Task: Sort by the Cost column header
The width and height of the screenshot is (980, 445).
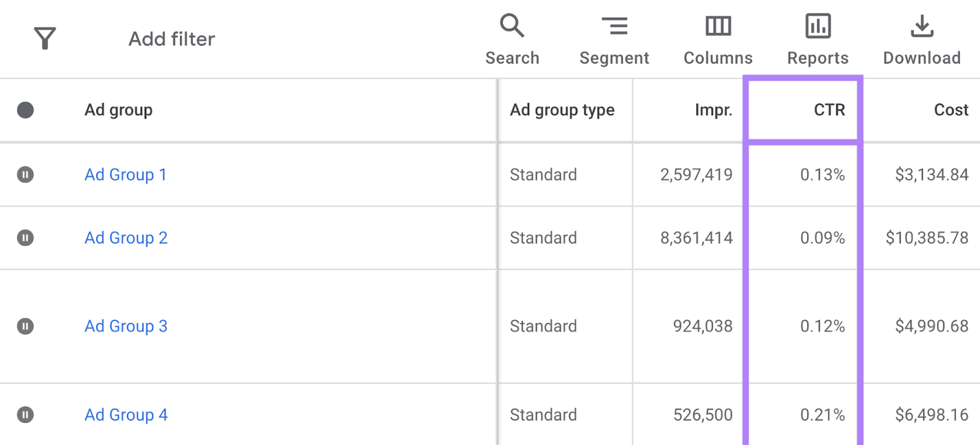Action: pos(951,110)
